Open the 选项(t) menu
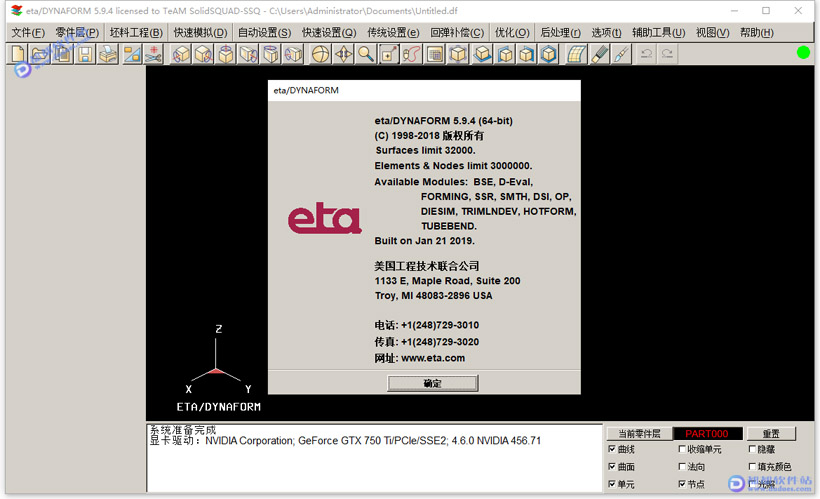 (x=607, y=32)
